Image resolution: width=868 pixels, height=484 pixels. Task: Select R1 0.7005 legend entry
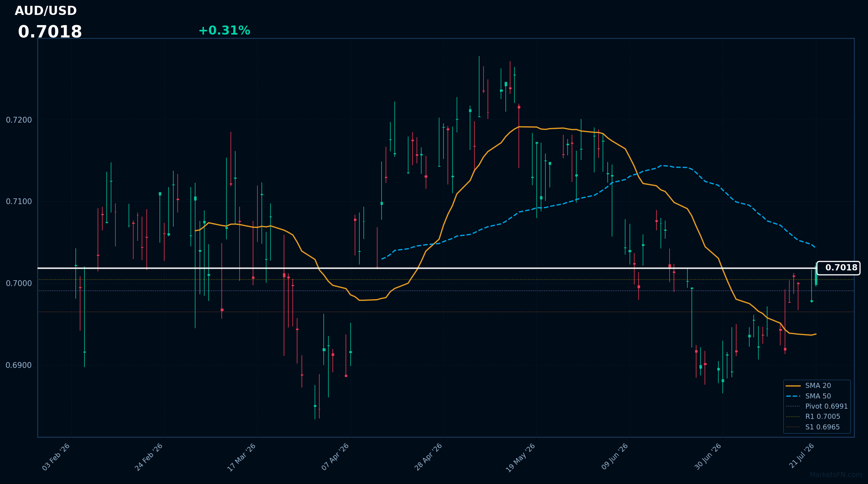pos(813,417)
